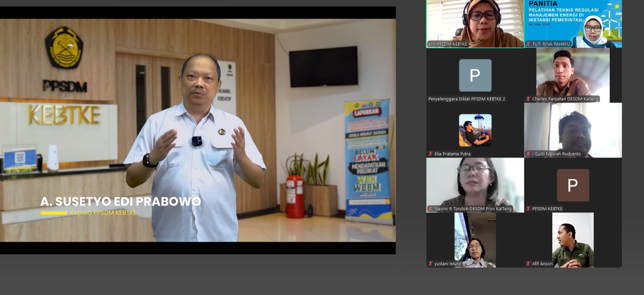
Task: Choose I Gusti Ngurah Rudyanto's video tile
Action: click(x=573, y=130)
